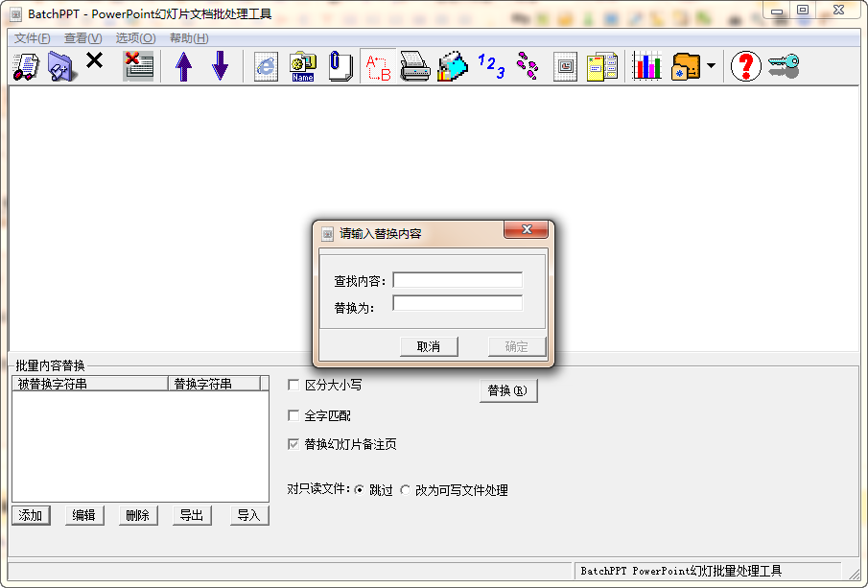
Task: Maximize the BatchPPT window
Action: (803, 10)
